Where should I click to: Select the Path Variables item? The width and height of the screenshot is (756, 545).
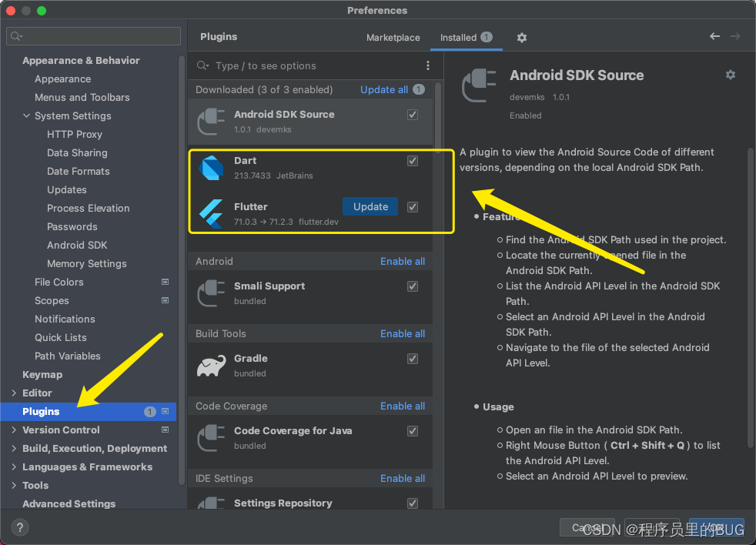coord(68,356)
